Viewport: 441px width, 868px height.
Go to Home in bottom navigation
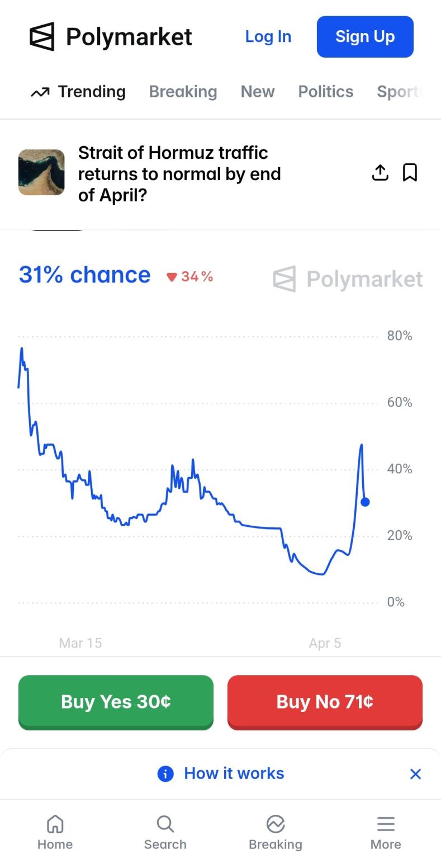[x=55, y=832]
